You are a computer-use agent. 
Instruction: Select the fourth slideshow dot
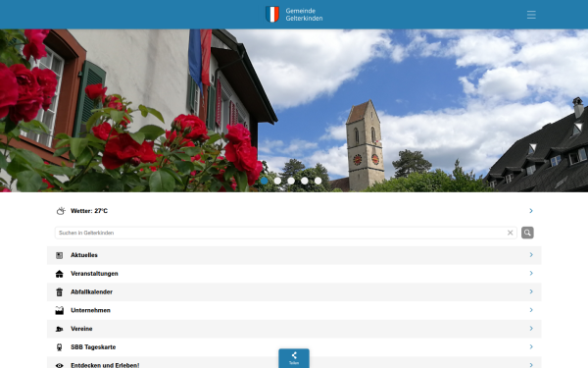click(x=305, y=181)
